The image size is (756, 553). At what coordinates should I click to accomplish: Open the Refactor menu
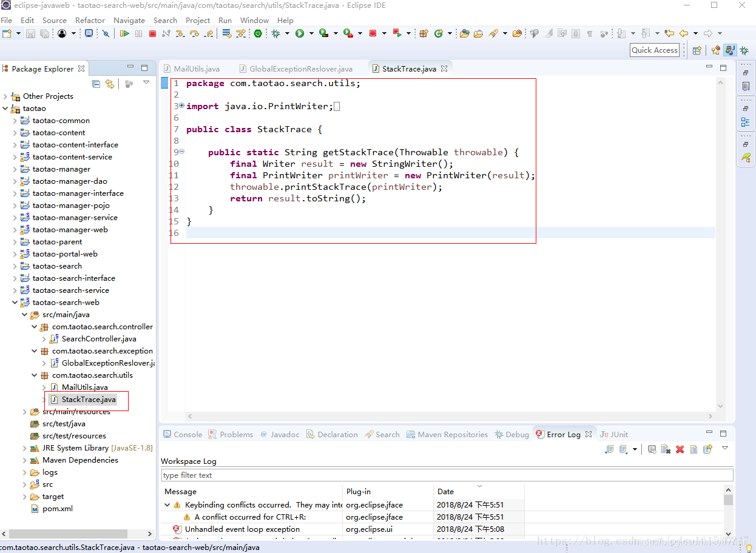90,20
